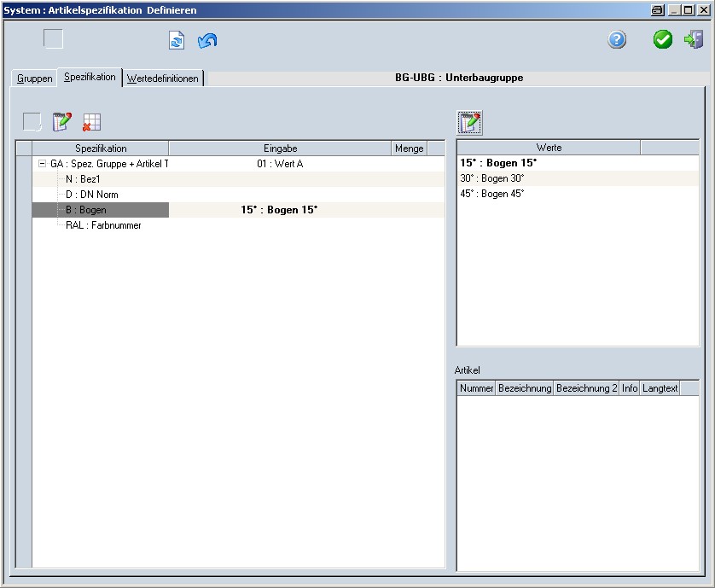
Task: Select the RAL : Farbnummer specification
Action: (x=103, y=225)
